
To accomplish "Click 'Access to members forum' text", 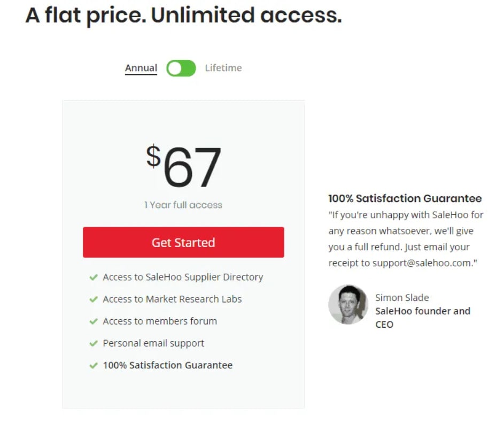I will pos(160,321).
